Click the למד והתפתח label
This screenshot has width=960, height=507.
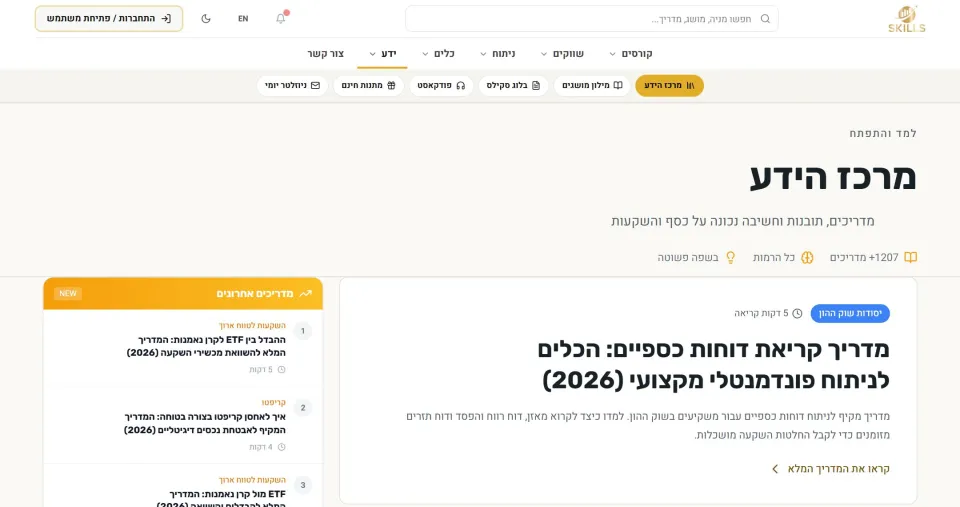point(883,133)
